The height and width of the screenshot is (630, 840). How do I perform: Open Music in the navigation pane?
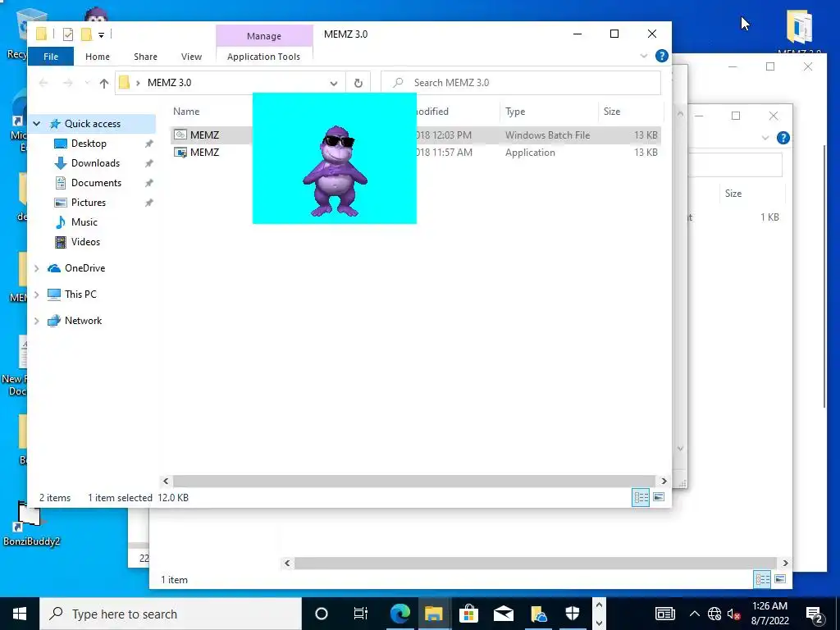click(x=84, y=222)
